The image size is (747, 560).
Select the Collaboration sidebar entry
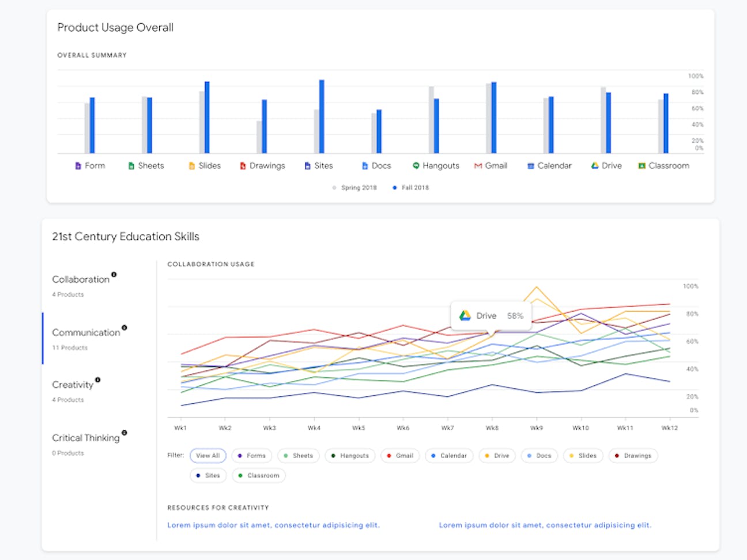click(x=81, y=279)
